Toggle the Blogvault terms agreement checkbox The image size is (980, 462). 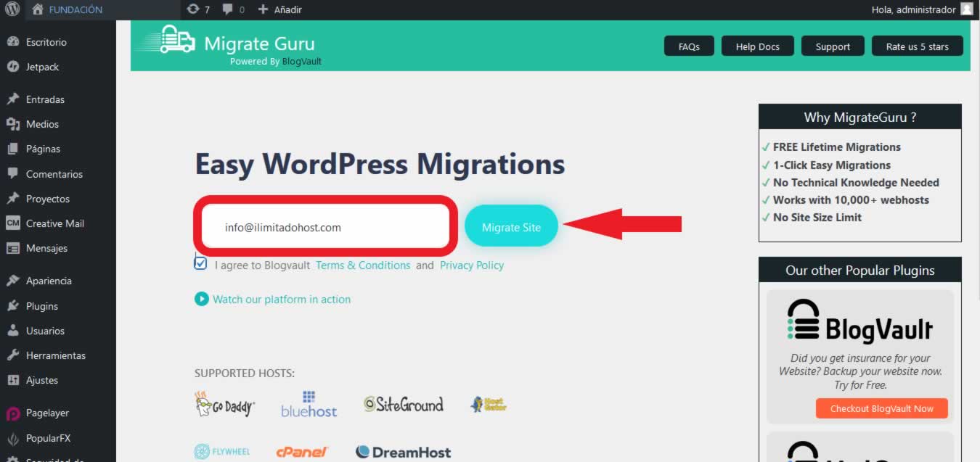pos(200,263)
